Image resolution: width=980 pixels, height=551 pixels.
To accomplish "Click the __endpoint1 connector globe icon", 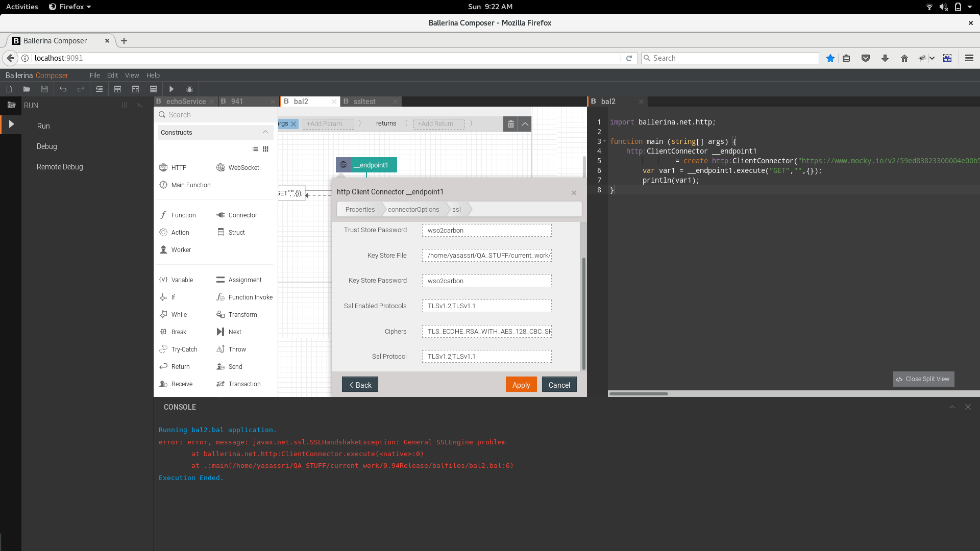I will point(343,165).
